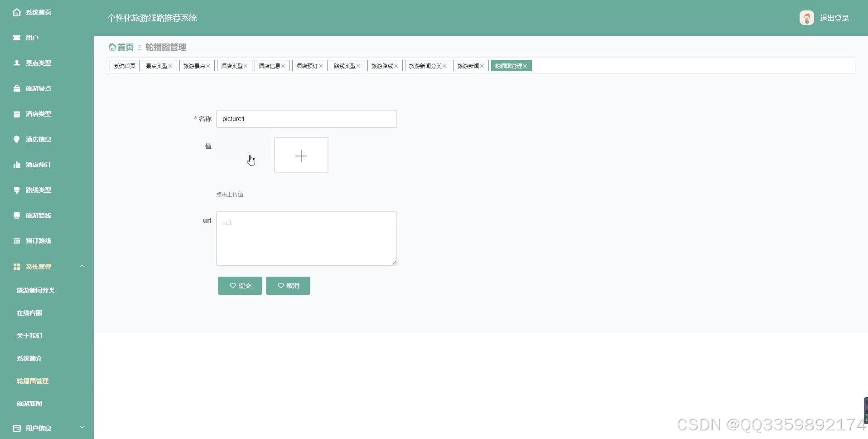
Task: Open 旅游新闻 submenu item
Action: 29,404
